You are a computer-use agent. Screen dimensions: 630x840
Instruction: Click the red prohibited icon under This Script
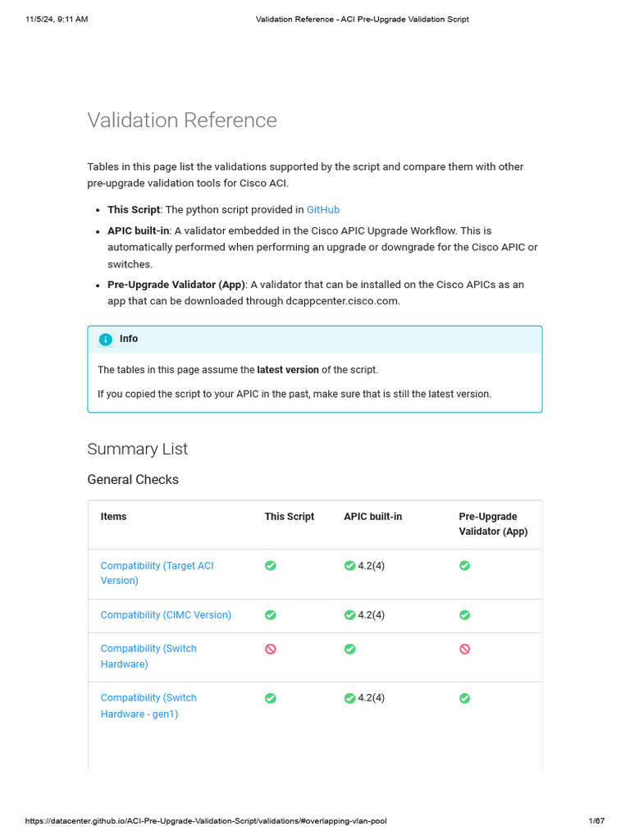[271, 649]
